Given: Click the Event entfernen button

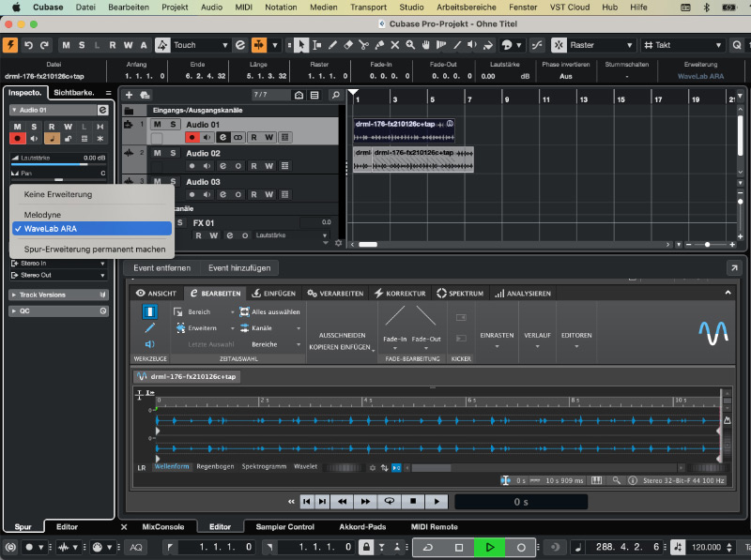Looking at the screenshot, I should (x=160, y=265).
